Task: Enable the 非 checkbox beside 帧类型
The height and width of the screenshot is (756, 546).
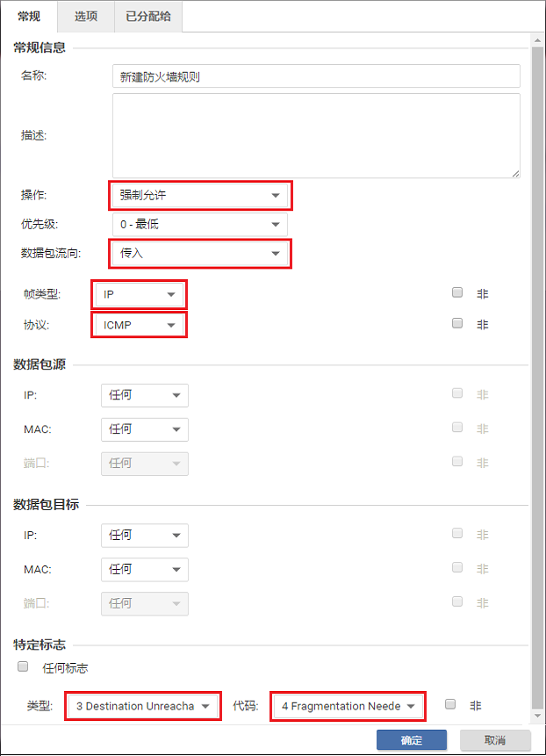Action: 457,293
